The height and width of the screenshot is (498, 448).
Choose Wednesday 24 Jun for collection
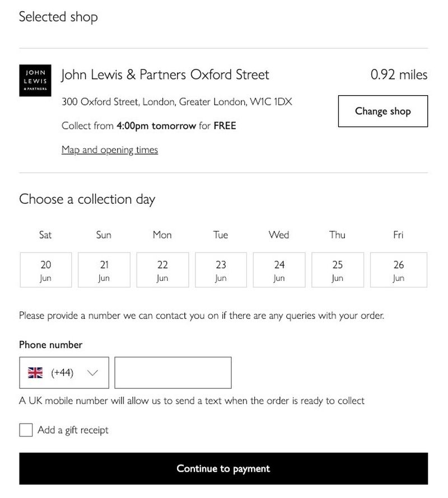coord(279,270)
